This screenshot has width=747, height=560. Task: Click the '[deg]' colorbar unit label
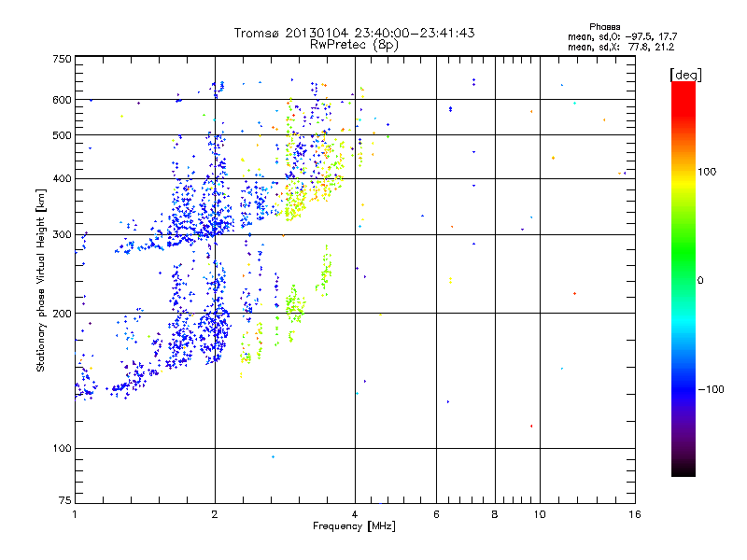click(x=685, y=75)
